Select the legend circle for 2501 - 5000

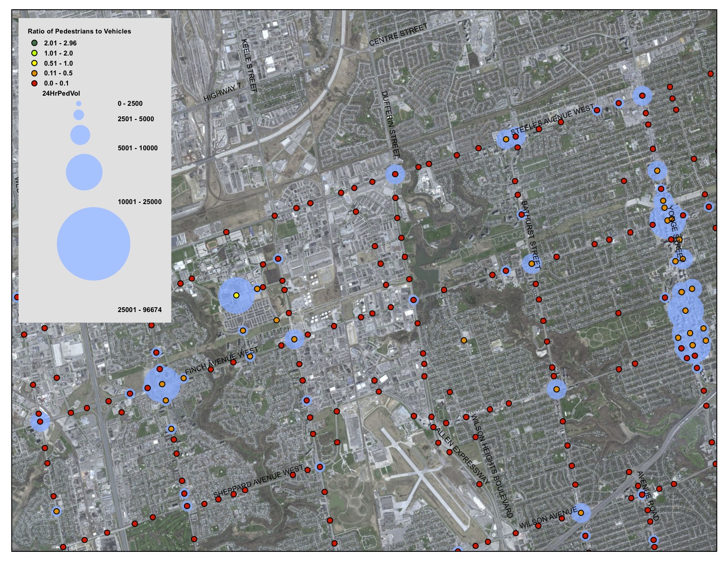pos(78,115)
